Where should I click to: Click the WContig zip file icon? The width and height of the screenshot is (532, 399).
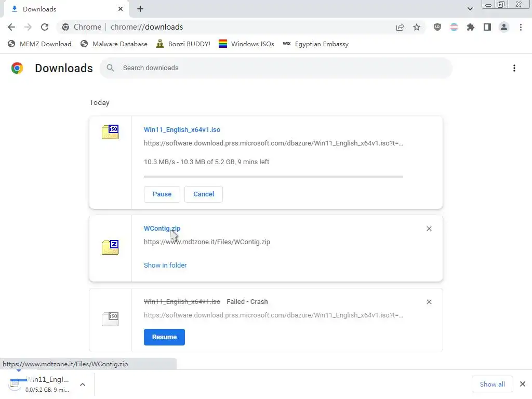(x=110, y=247)
